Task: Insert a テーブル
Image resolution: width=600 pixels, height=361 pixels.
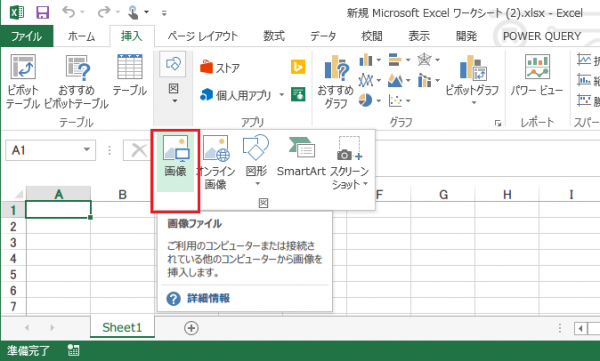Action: tap(130, 75)
